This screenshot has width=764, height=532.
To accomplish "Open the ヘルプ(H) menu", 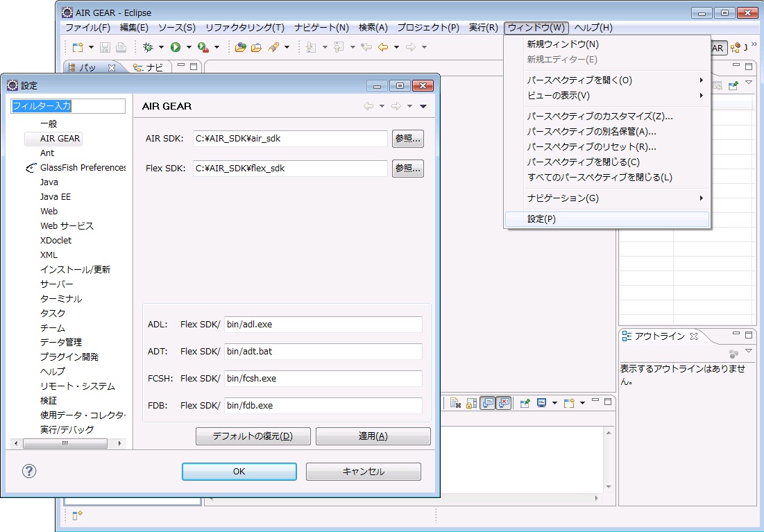I will (x=593, y=28).
